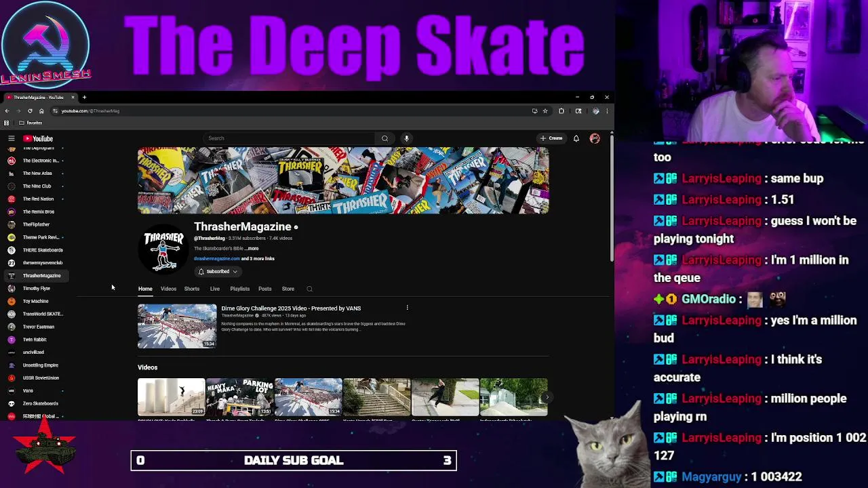Image resolution: width=868 pixels, height=488 pixels.
Task: Reload the page with the refresh icon
Action: pyautogui.click(x=30, y=111)
